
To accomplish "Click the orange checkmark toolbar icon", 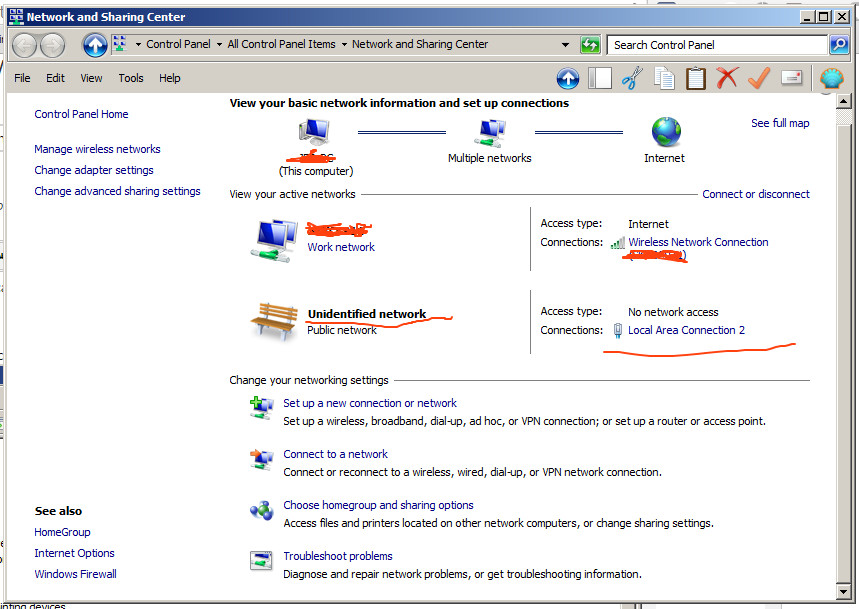I will pos(759,78).
